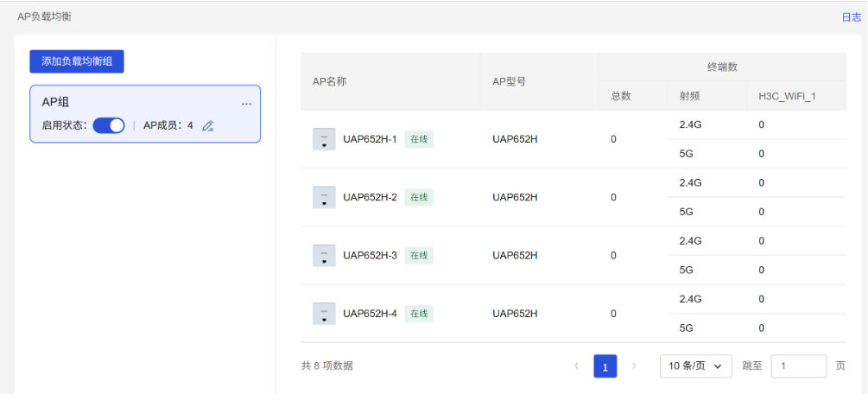The width and height of the screenshot is (868, 401).
Task: Open the 日志 link
Action: [851, 17]
